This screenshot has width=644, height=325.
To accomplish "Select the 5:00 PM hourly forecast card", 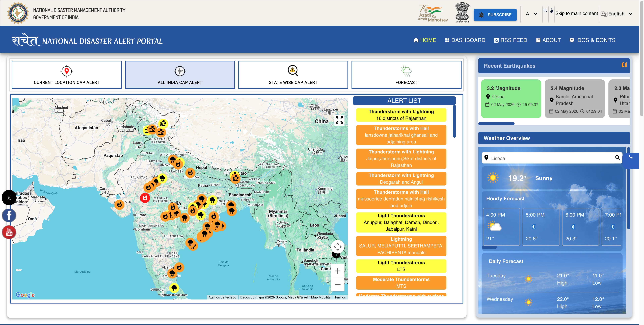I will [541, 227].
